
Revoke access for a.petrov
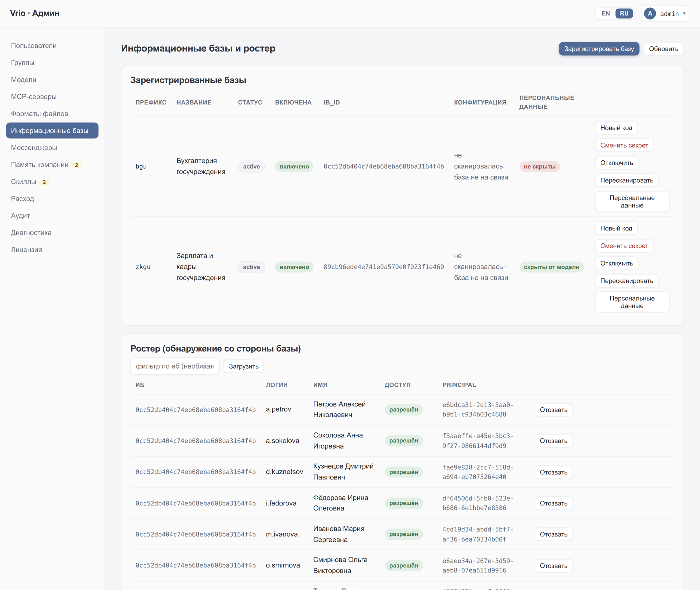pyautogui.click(x=553, y=410)
